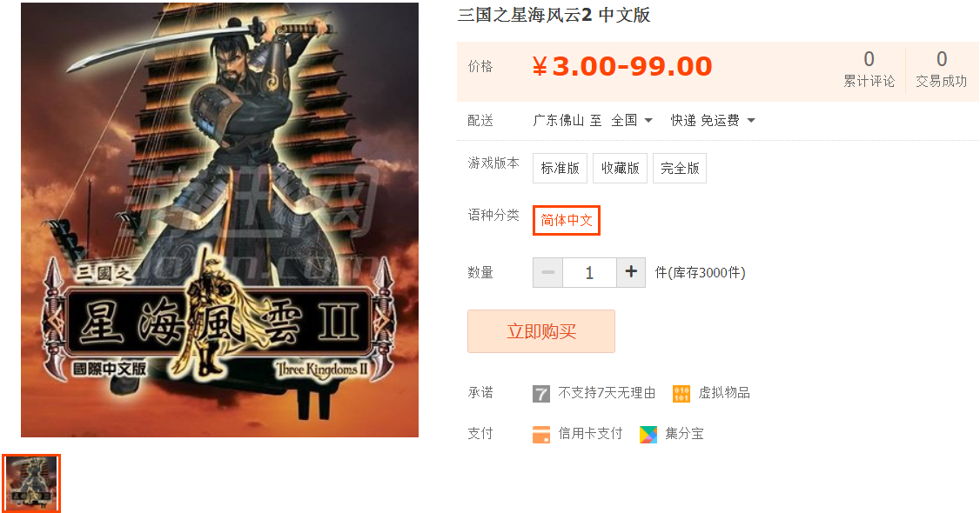Click the 信用卡支付 link
This screenshot has width=980, height=513.
pyautogui.click(x=591, y=434)
